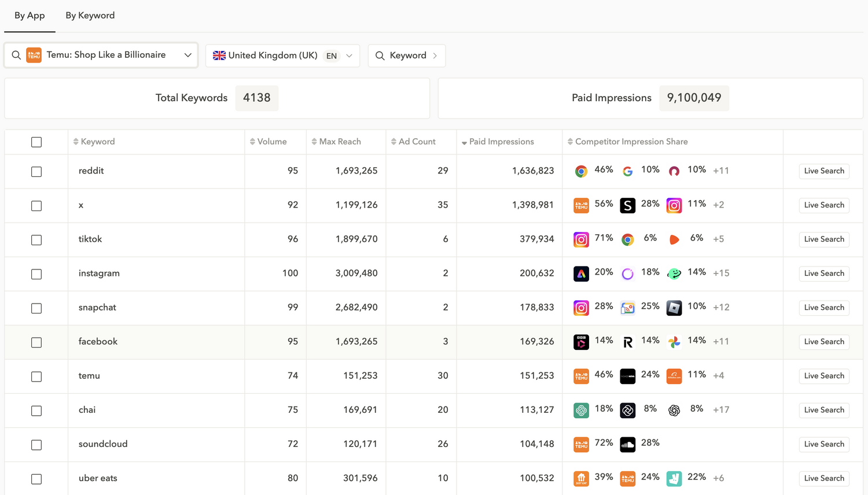Click Live Search for temu

[x=824, y=376]
